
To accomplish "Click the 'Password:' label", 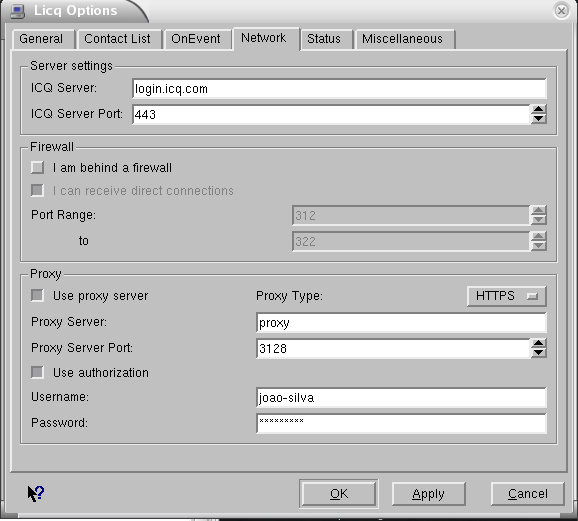I will coord(59,423).
